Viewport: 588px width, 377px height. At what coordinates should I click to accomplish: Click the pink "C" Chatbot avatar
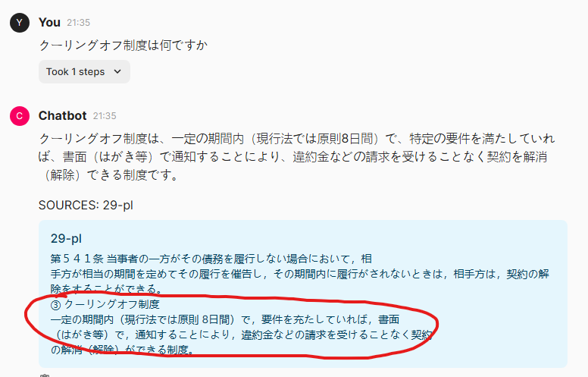[x=20, y=115]
